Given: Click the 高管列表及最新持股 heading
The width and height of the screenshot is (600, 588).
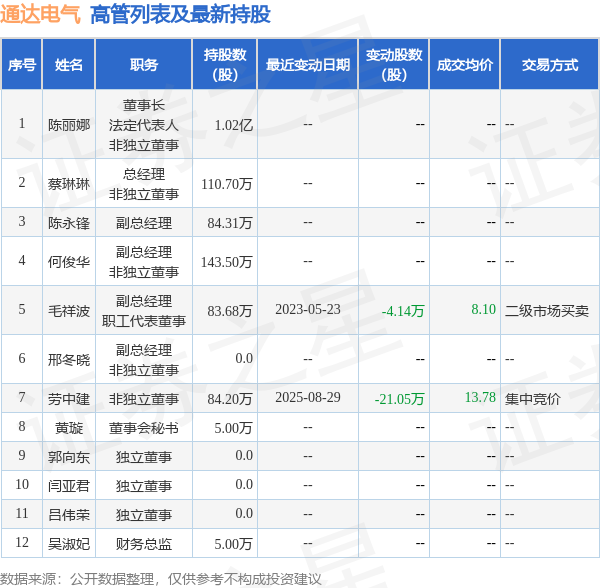Looking at the screenshot, I should point(180,15).
